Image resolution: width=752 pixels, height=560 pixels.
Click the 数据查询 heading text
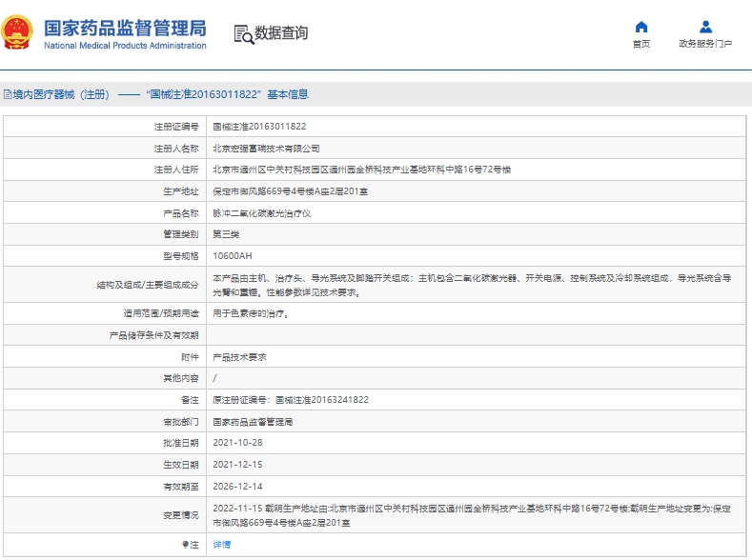coord(282,33)
